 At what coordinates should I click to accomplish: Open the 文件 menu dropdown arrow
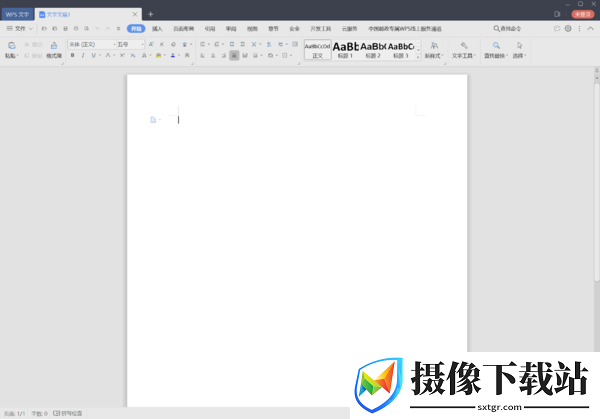point(31,29)
